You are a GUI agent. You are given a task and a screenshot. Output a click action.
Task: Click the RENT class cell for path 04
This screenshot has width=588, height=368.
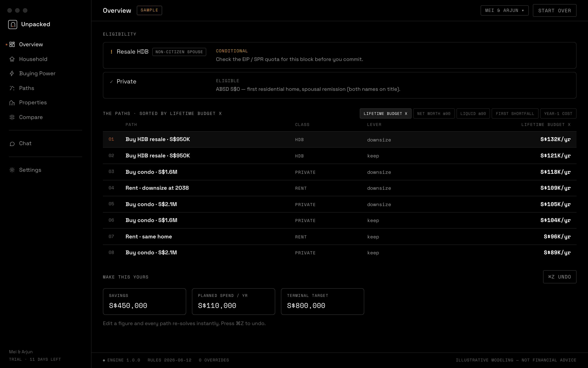[x=301, y=188]
